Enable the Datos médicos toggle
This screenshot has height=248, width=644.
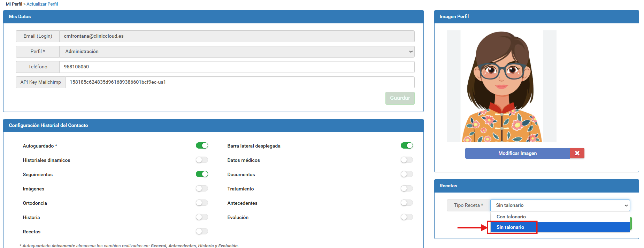[407, 160]
